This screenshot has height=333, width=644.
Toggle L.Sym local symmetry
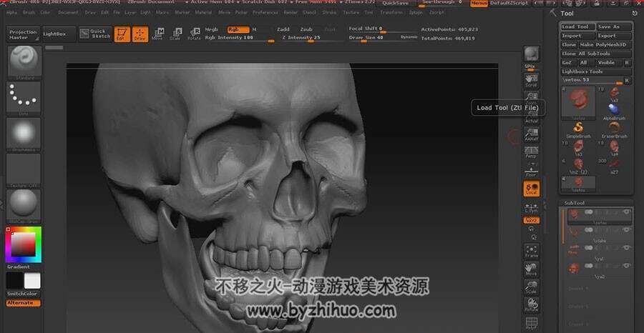click(x=532, y=207)
